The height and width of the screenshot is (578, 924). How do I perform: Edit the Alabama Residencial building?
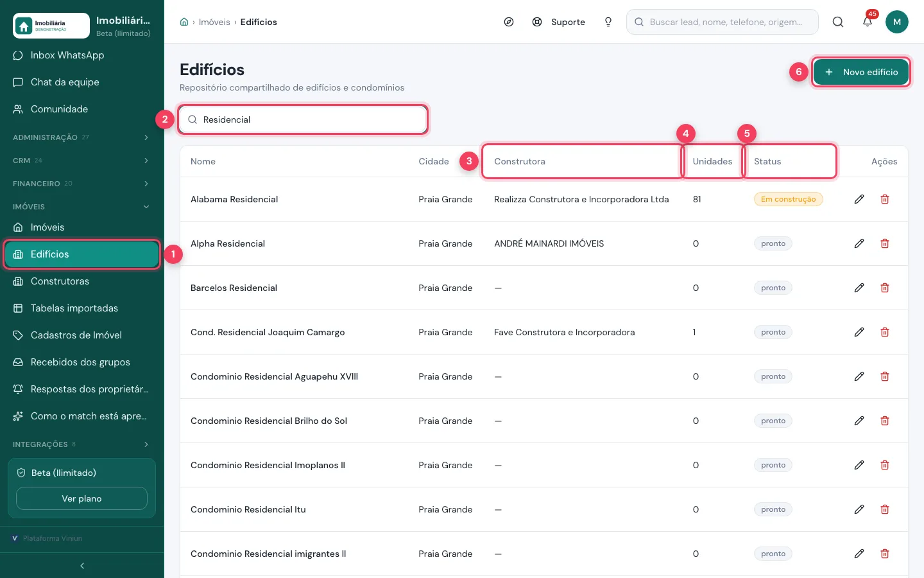point(859,199)
